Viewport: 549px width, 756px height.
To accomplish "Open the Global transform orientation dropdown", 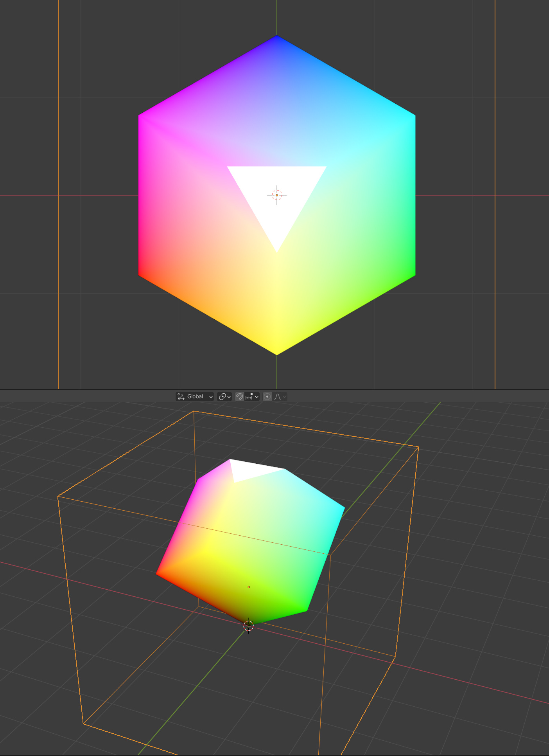I will 195,397.
